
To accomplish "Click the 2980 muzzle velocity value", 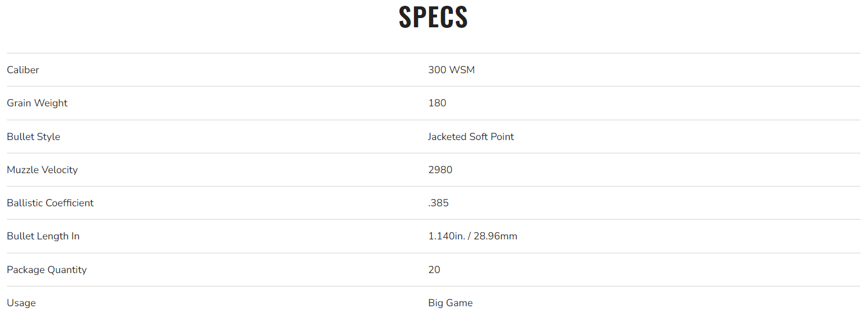I will click(x=440, y=170).
